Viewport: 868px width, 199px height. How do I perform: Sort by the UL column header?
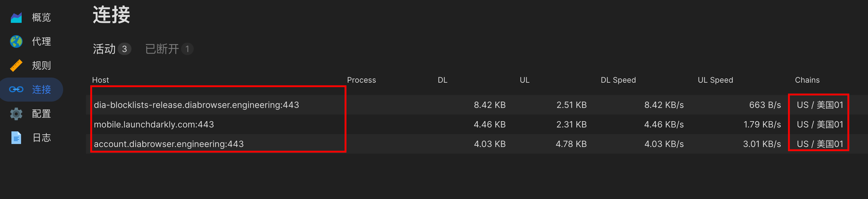tap(524, 80)
